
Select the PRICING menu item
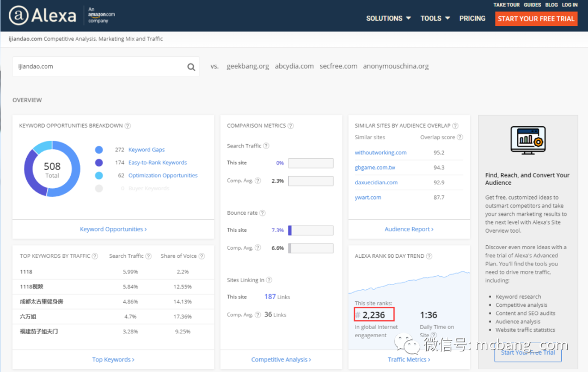point(472,18)
